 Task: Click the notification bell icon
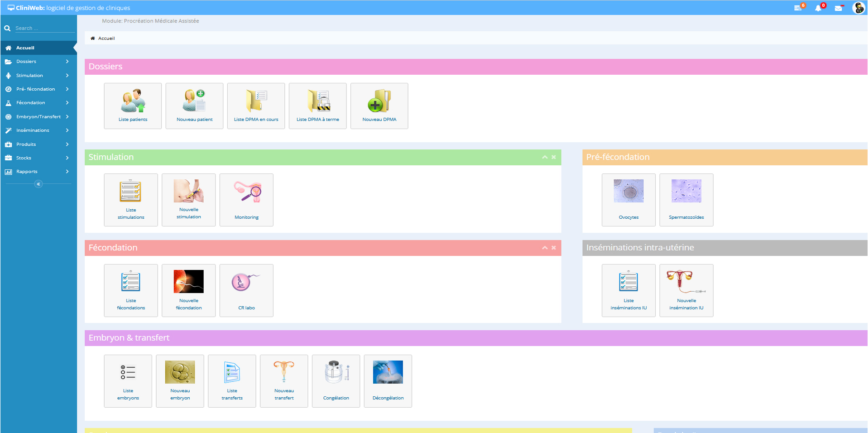[818, 8]
